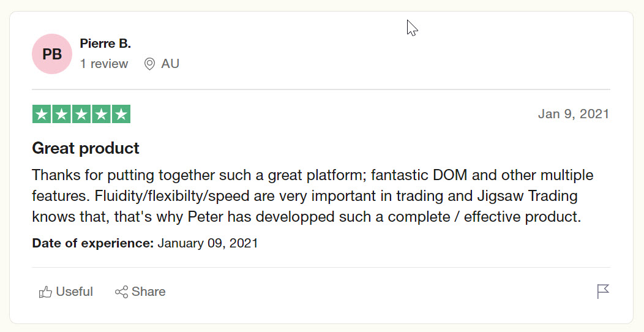This screenshot has width=644, height=332.
Task: Click the thumbs-up Useful icon
Action: [45, 292]
